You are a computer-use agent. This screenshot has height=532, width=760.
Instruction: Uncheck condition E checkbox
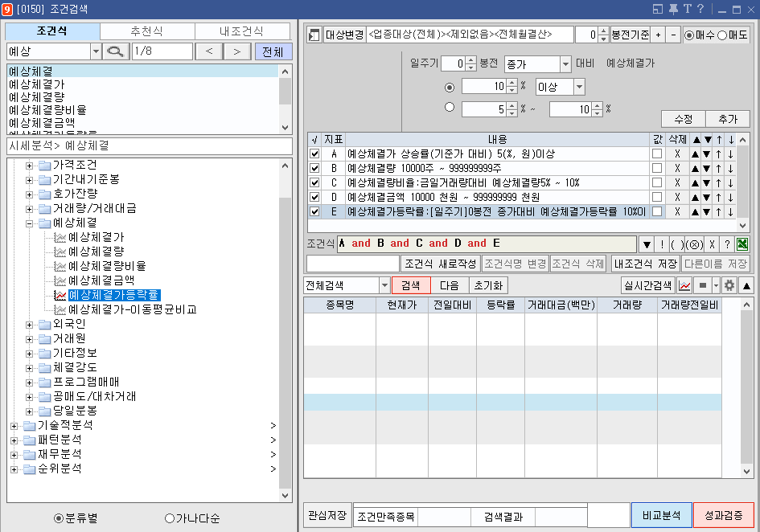point(314,211)
